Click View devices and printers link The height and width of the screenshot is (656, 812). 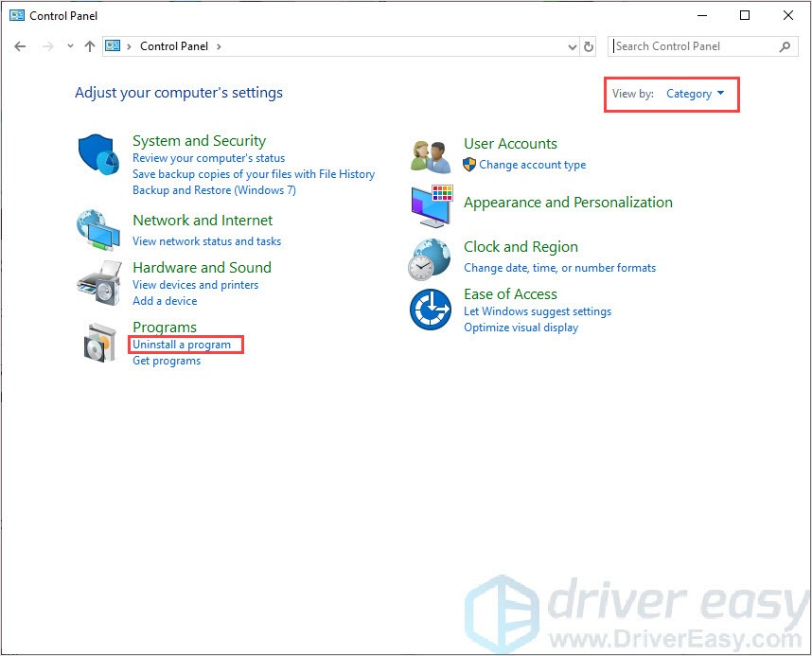[x=195, y=285]
